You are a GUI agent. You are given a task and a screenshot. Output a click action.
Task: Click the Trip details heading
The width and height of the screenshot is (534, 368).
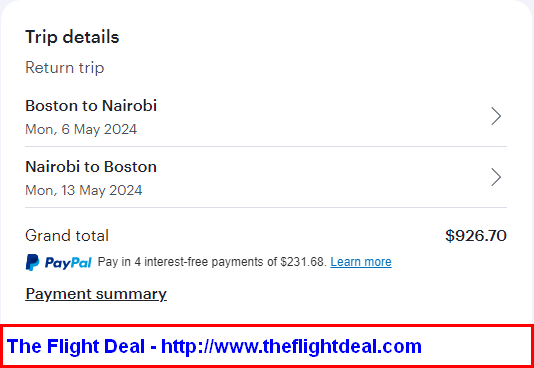[x=72, y=37]
